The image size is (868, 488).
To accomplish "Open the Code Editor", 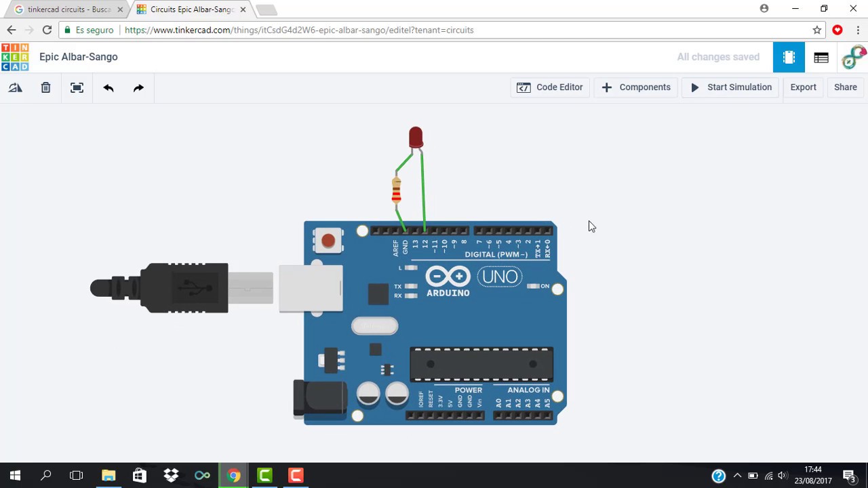I will click(550, 87).
